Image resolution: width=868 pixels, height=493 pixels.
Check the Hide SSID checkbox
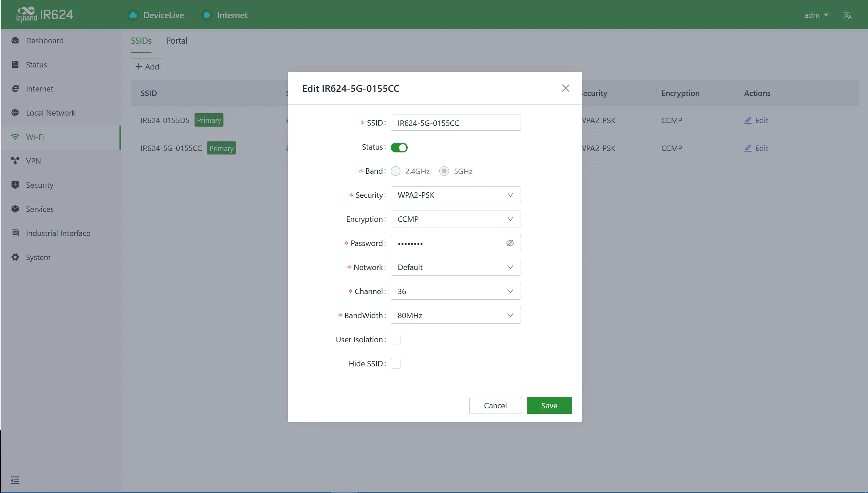tap(396, 364)
